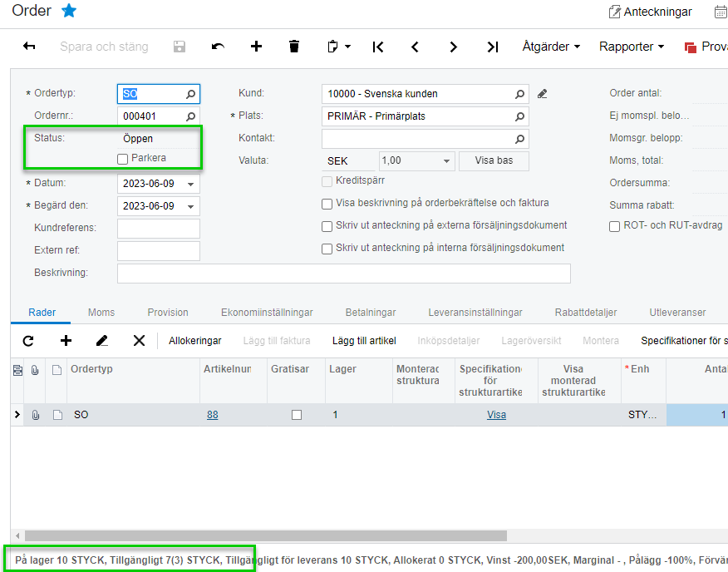Switch to the Moms tab

pos(101,313)
